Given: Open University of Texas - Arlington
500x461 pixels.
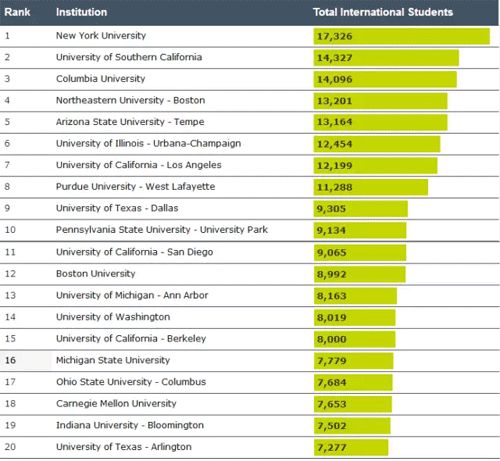Looking at the screenshot, I should 124,447.
